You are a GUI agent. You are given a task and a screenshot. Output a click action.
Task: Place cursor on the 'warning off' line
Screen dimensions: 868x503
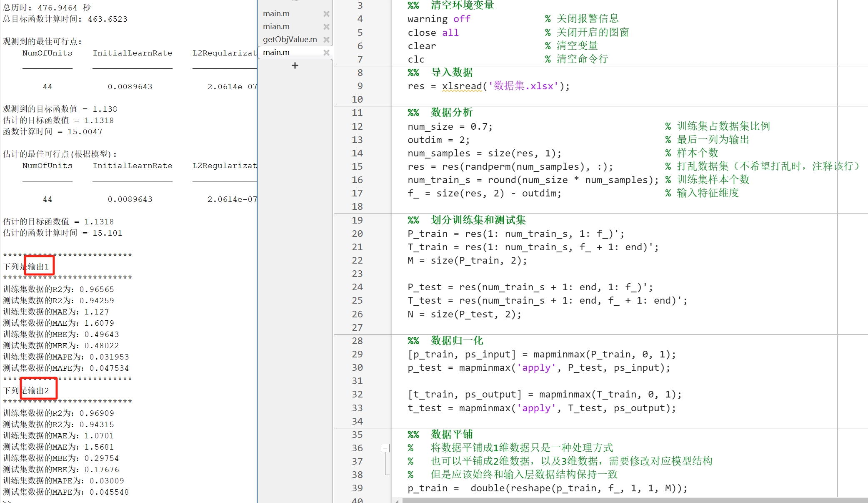(438, 19)
